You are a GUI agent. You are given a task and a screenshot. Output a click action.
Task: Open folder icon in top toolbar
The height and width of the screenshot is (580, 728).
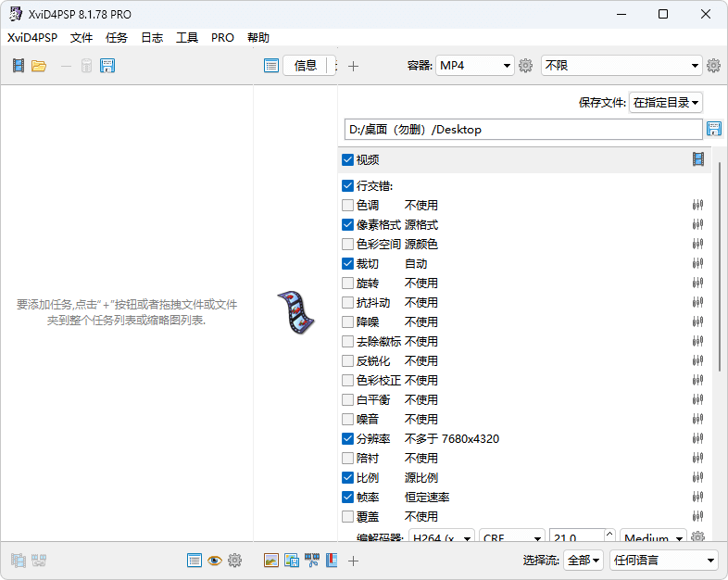pyautogui.click(x=39, y=66)
